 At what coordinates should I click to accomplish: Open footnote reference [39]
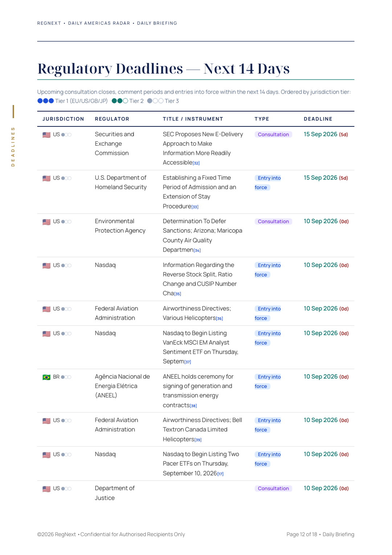pyautogui.click(x=198, y=440)
